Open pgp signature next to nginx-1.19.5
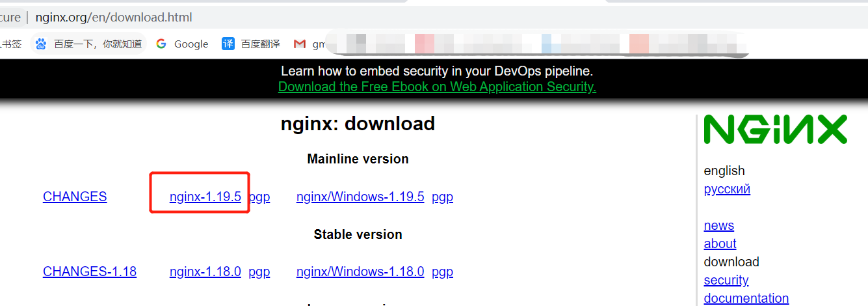Image resolution: width=868 pixels, height=306 pixels. pos(259,197)
